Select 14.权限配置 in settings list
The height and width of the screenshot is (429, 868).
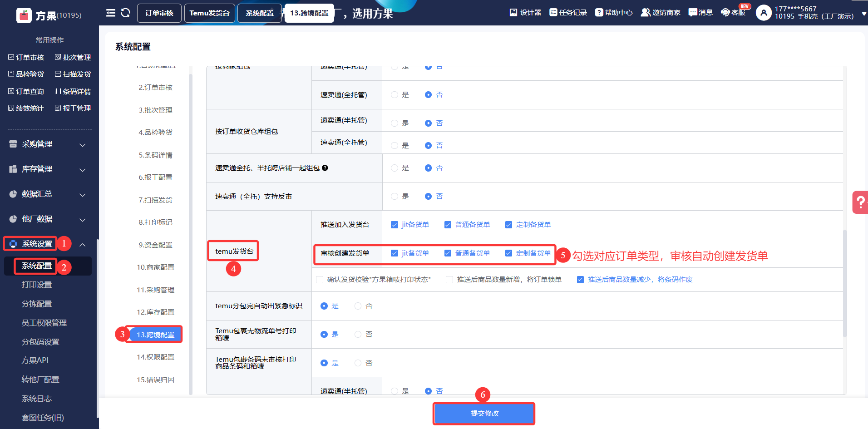(155, 357)
